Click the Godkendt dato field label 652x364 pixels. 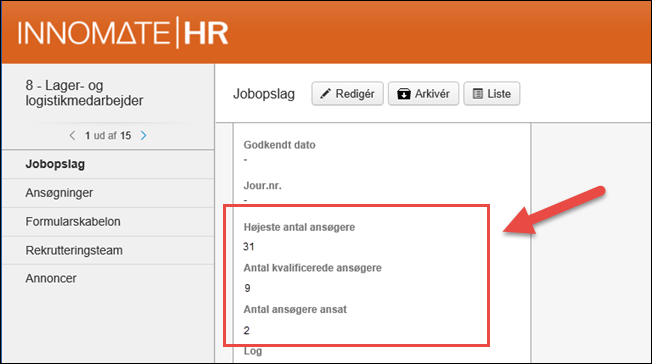279,145
